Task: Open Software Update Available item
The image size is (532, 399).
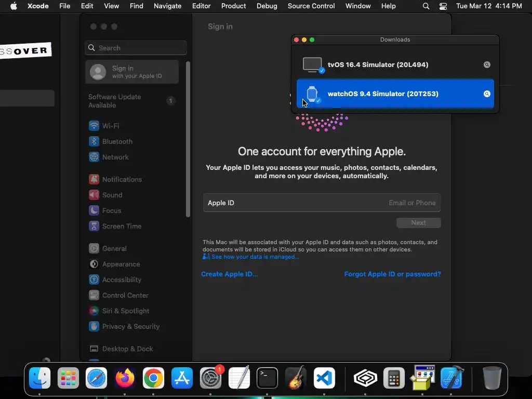Action: [x=131, y=101]
